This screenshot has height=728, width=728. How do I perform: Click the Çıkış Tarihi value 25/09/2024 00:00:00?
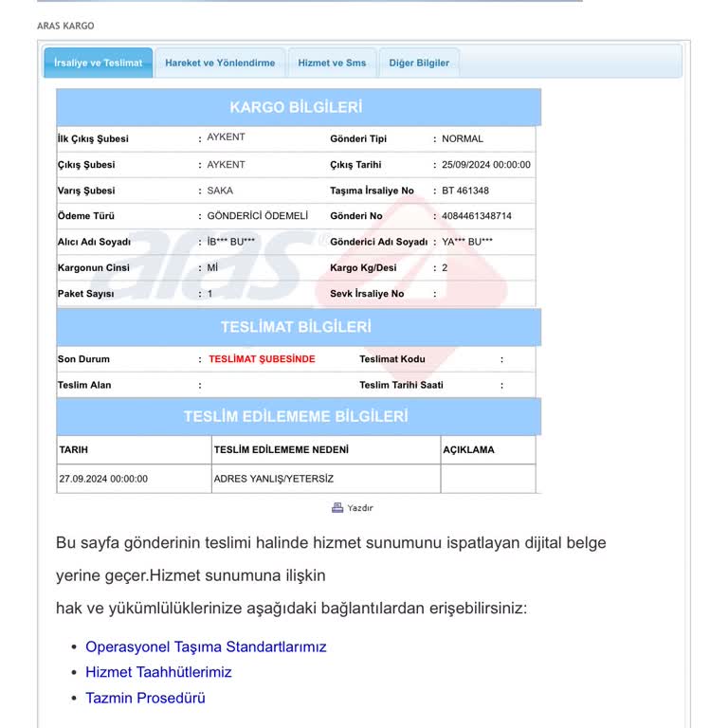tap(486, 165)
